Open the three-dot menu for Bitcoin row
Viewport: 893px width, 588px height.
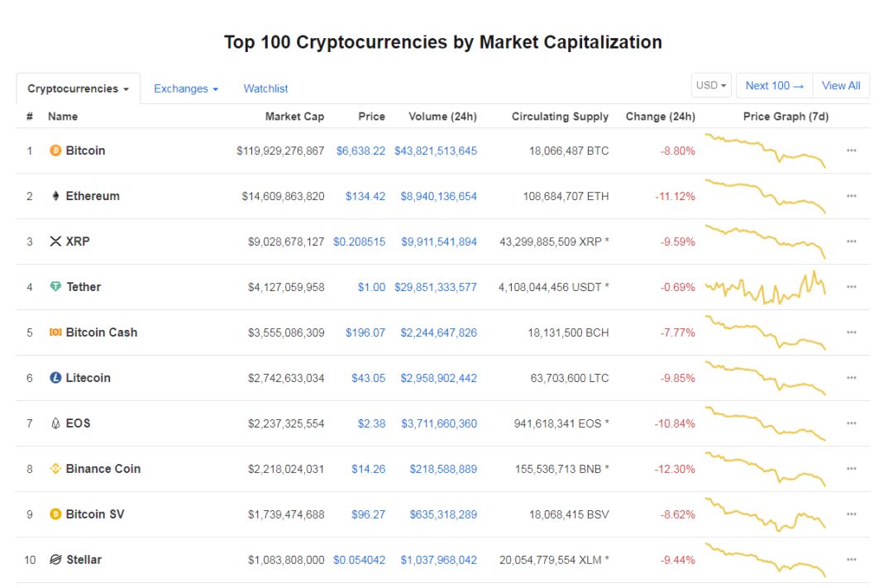point(852,151)
